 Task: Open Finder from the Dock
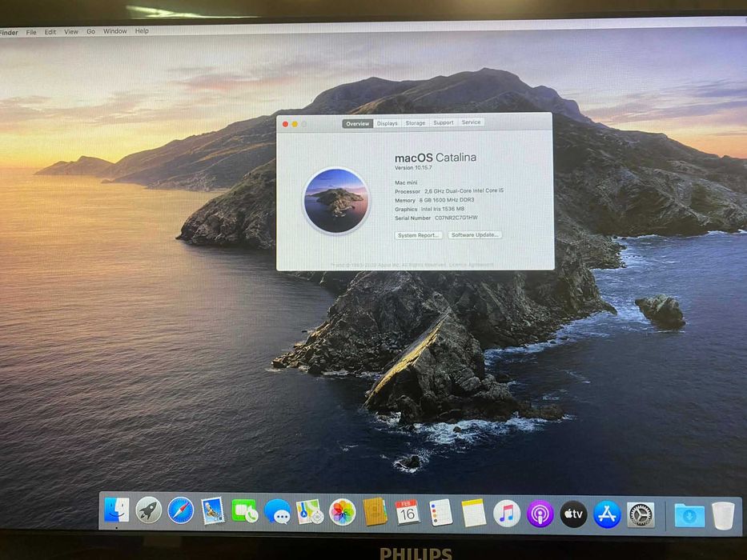117,510
